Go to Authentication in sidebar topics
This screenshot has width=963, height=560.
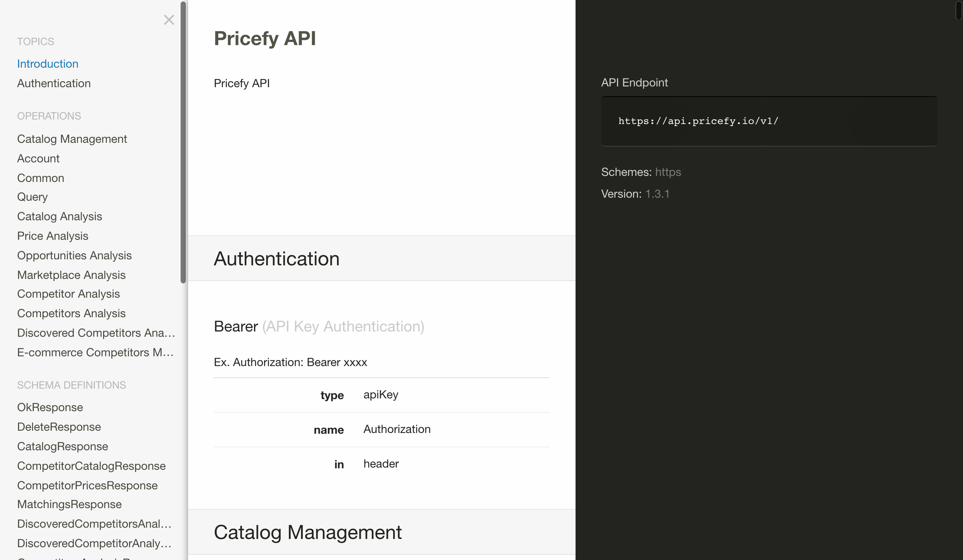[x=54, y=83]
